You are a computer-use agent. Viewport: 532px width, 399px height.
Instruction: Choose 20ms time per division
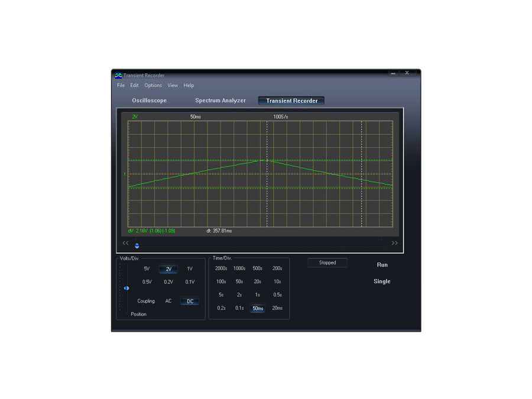pos(277,308)
